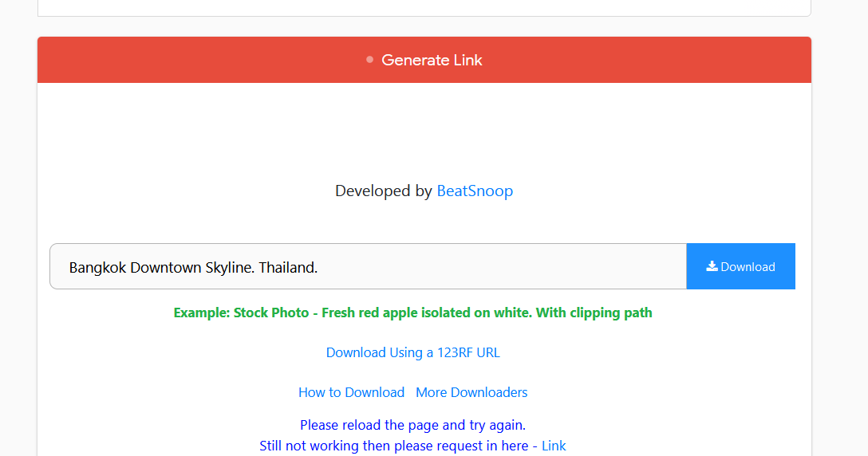Screen dimensions: 868x456
Task: Select the green Example stock photo text
Action: coord(413,313)
